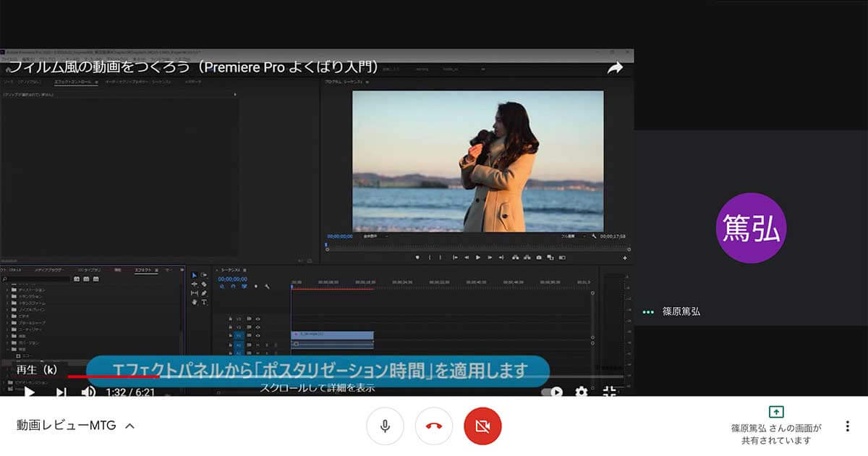Screen dimensions: 868x456
Task: Leave the call with the red hang-up button
Action: [434, 426]
